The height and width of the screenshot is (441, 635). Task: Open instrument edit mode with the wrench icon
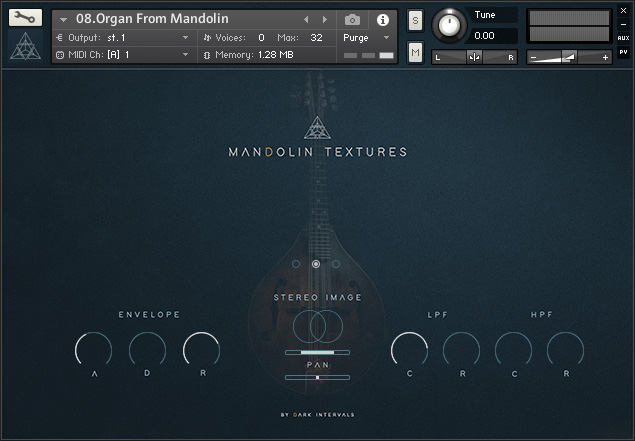click(25, 17)
